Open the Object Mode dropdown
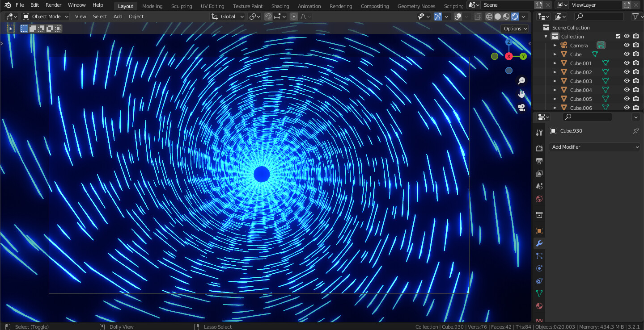 click(x=45, y=16)
